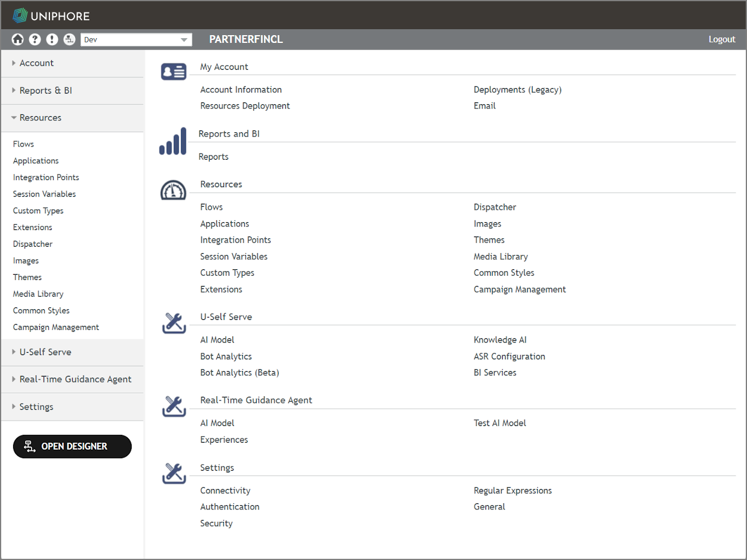Open the Reports link
The width and height of the screenshot is (747, 560).
pos(214,157)
